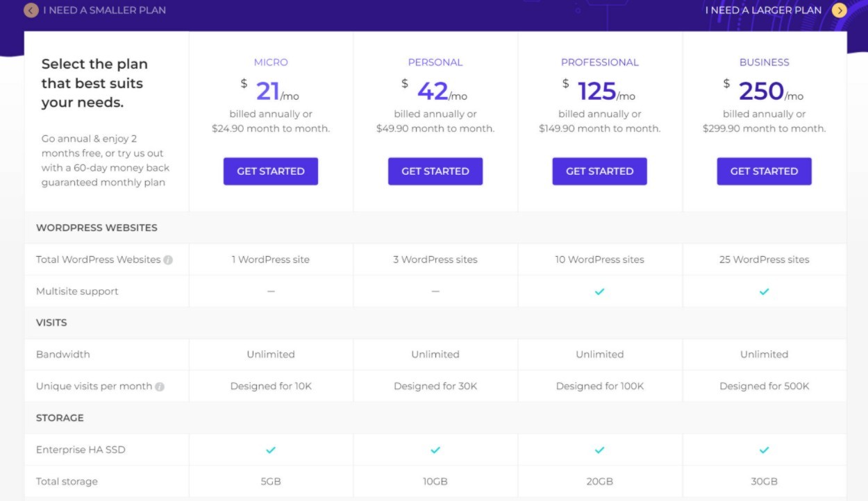
Task: Click Micro plan Enterprise HA SSD checkmark
Action: [271, 450]
